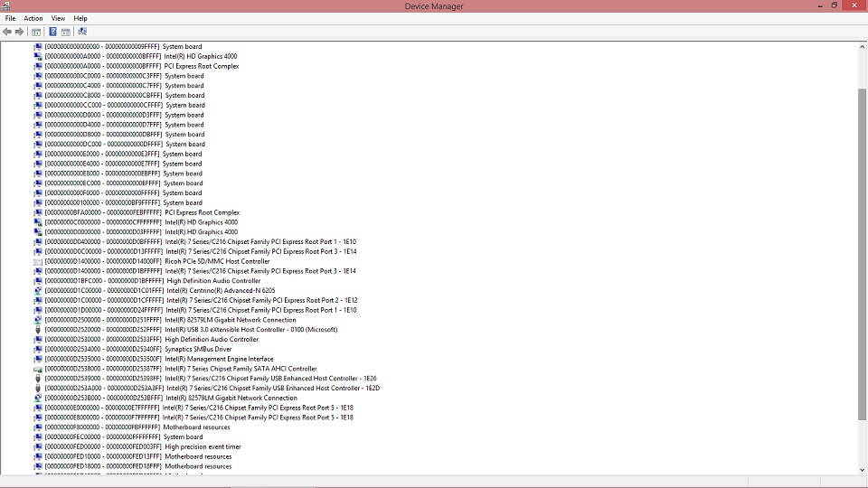Click the High Definition Audio icon at D1BFC000
The height and width of the screenshot is (488, 868).
coord(38,281)
